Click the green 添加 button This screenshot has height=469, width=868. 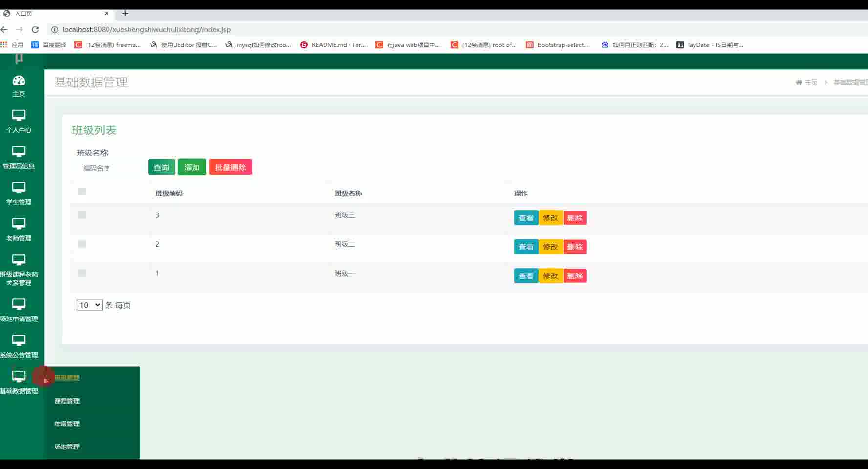coord(192,167)
